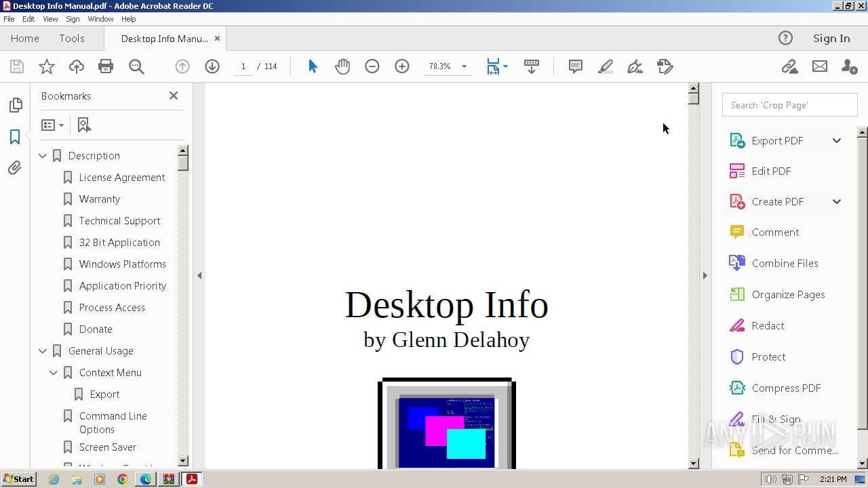Share with others person icon
The image size is (868, 488).
coord(849,66)
